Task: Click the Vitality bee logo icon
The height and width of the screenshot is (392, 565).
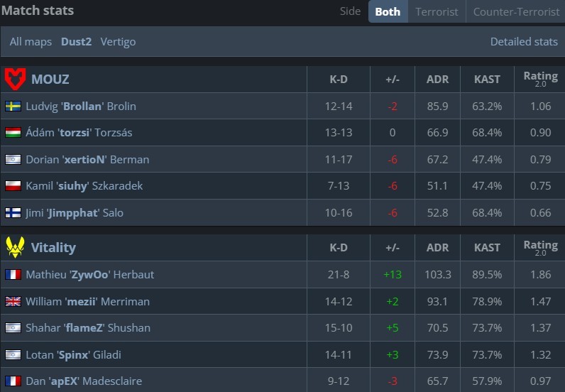Action: pos(15,247)
